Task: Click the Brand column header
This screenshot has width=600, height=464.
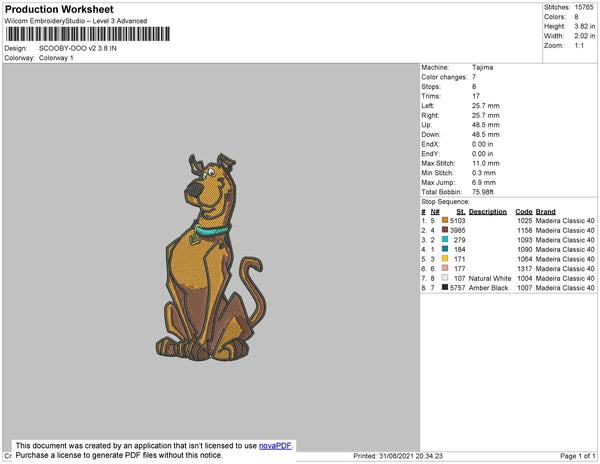Action: click(x=546, y=212)
